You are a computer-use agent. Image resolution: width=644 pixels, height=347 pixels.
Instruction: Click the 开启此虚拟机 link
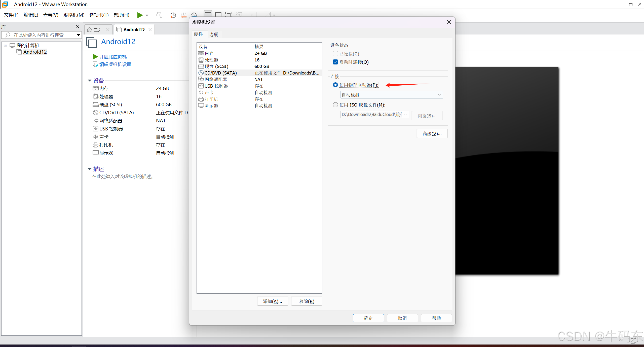[113, 57]
